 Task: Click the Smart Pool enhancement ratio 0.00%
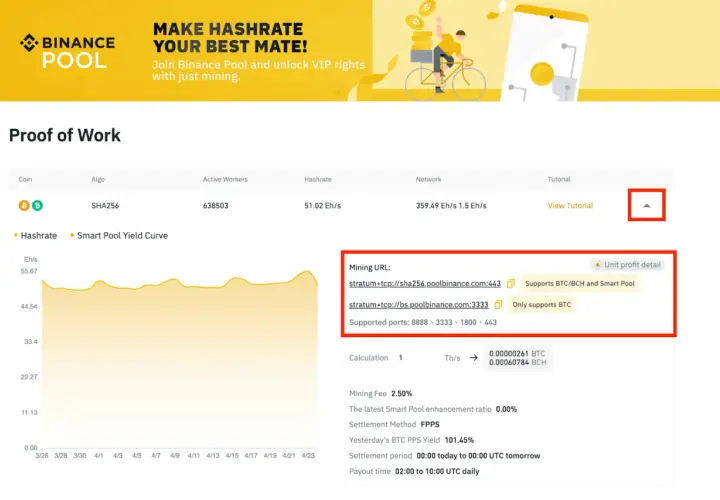coord(506,409)
